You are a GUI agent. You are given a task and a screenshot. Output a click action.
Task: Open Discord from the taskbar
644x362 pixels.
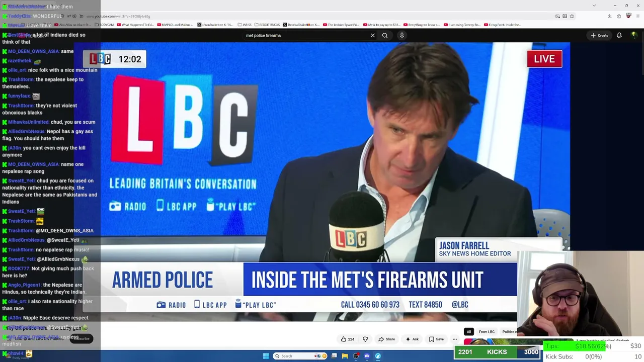tap(367, 356)
